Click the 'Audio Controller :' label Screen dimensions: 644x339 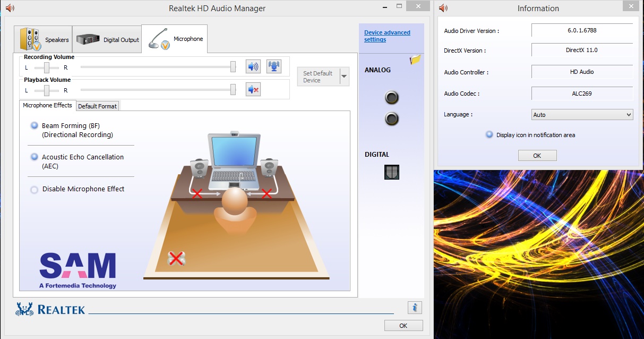pyautogui.click(x=466, y=72)
